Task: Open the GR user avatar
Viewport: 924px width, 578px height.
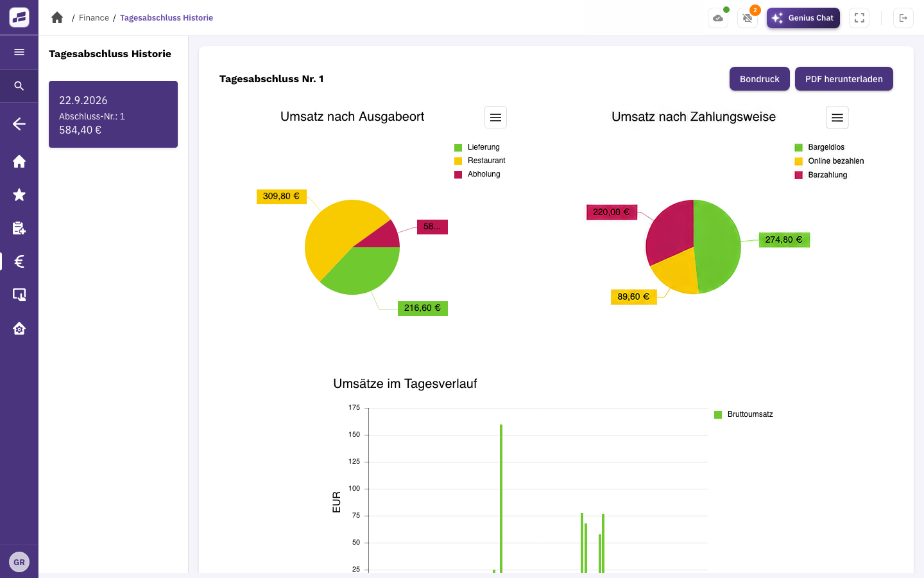Action: coord(19,562)
